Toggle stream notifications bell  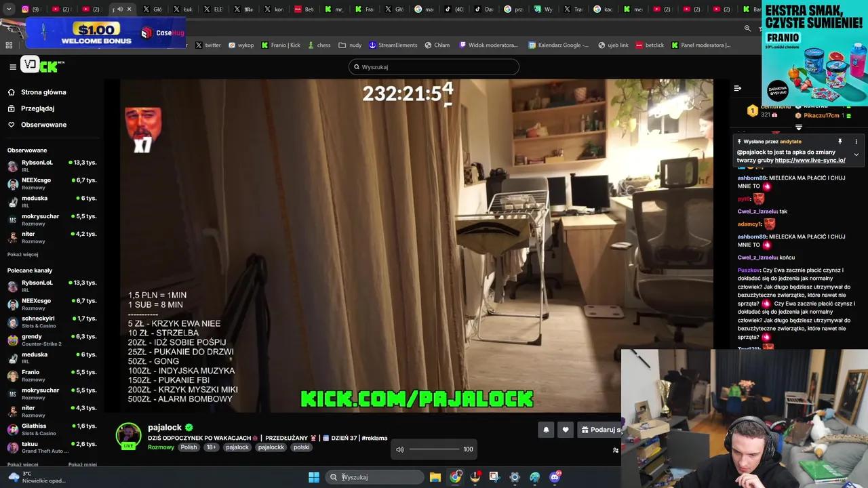point(546,430)
